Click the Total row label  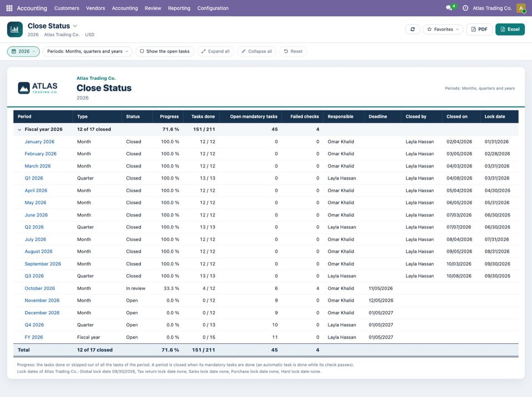[x=24, y=350]
